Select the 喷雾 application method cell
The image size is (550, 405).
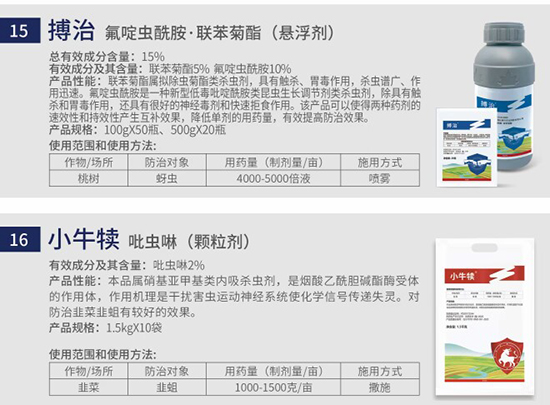pos(380,178)
